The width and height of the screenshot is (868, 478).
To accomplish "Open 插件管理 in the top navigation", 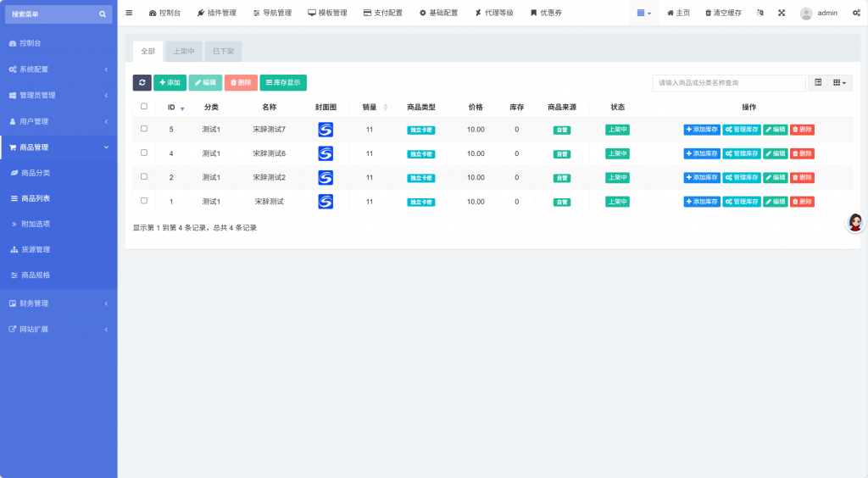I will [x=216, y=13].
